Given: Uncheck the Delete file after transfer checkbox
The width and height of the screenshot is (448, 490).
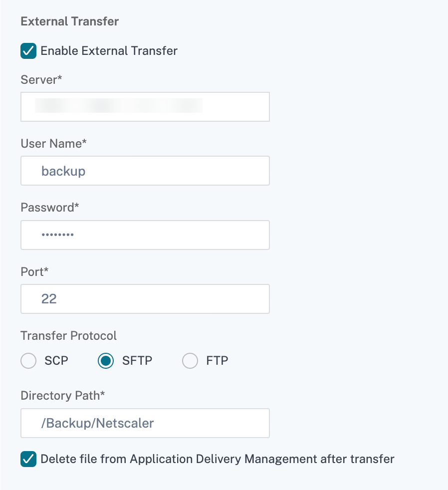Looking at the screenshot, I should coord(28,459).
